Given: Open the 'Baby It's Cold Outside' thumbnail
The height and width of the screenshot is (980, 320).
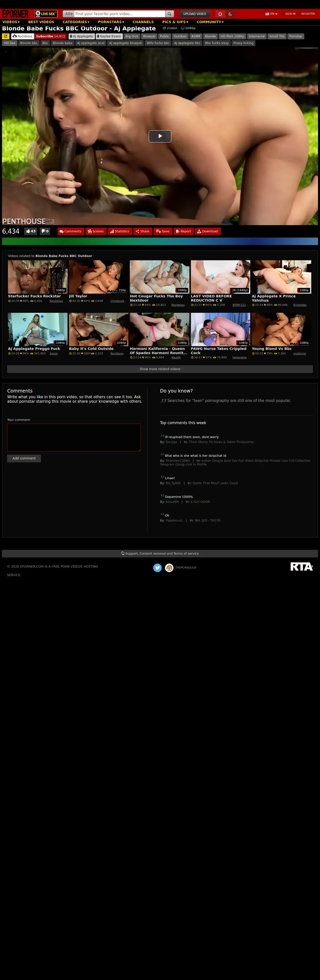Looking at the screenshot, I should tap(98, 329).
